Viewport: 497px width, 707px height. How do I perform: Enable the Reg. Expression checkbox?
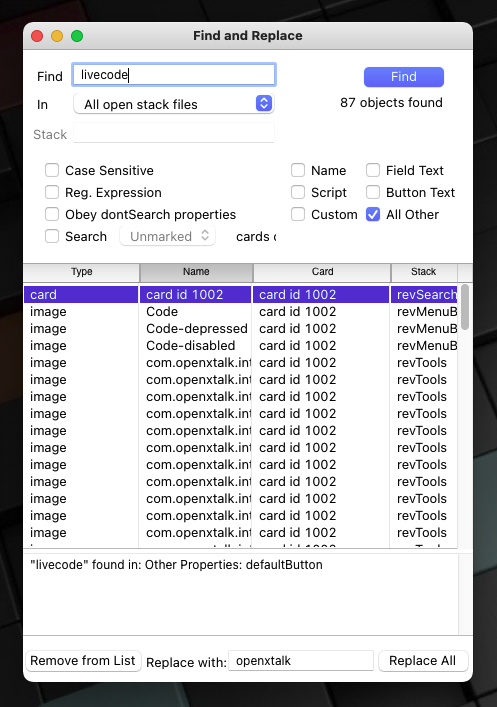(52, 193)
